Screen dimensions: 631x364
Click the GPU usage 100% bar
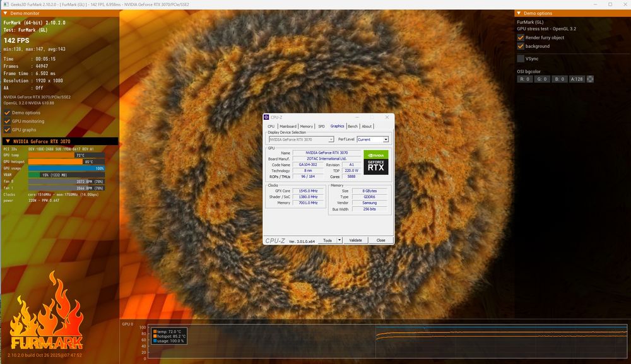pos(66,168)
